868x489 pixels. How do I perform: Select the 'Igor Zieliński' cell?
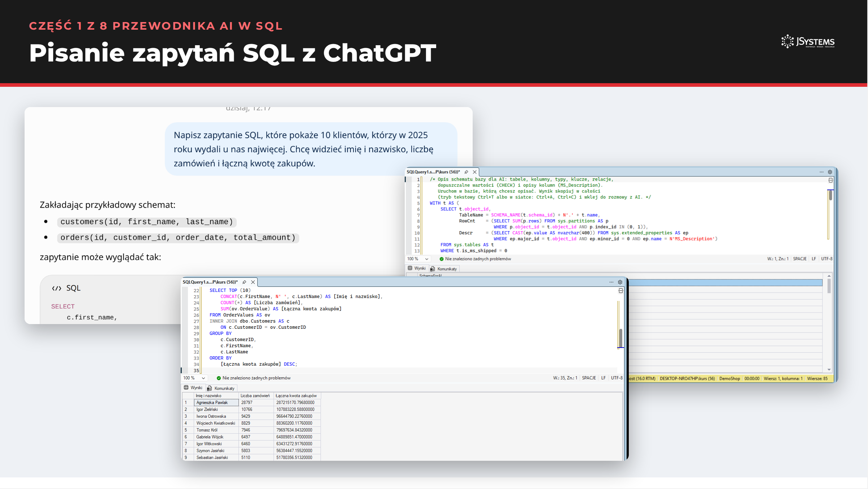tap(216, 409)
